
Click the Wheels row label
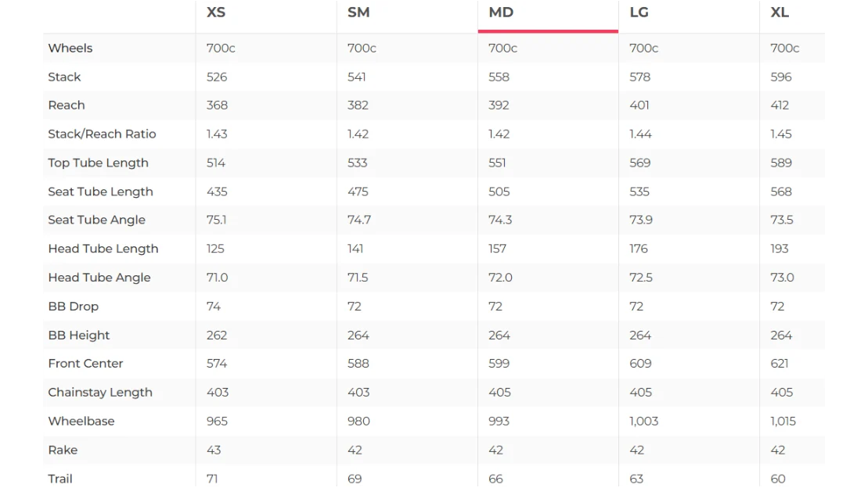(70, 48)
